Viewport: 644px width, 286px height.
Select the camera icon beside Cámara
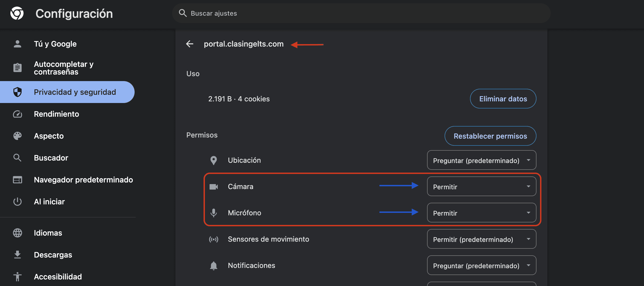point(214,187)
